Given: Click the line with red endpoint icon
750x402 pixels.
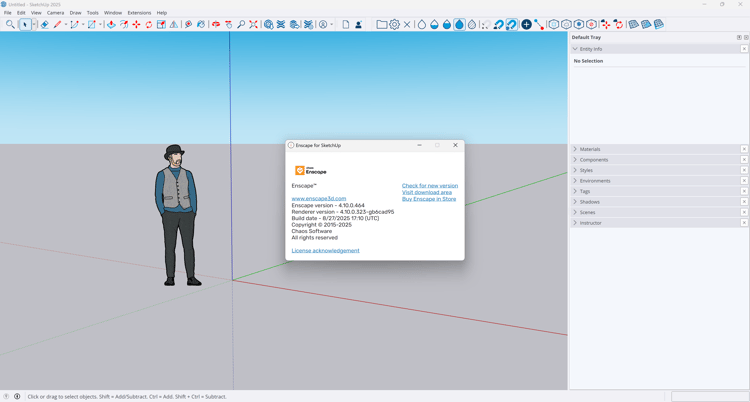Looking at the screenshot, I should click(x=539, y=24).
